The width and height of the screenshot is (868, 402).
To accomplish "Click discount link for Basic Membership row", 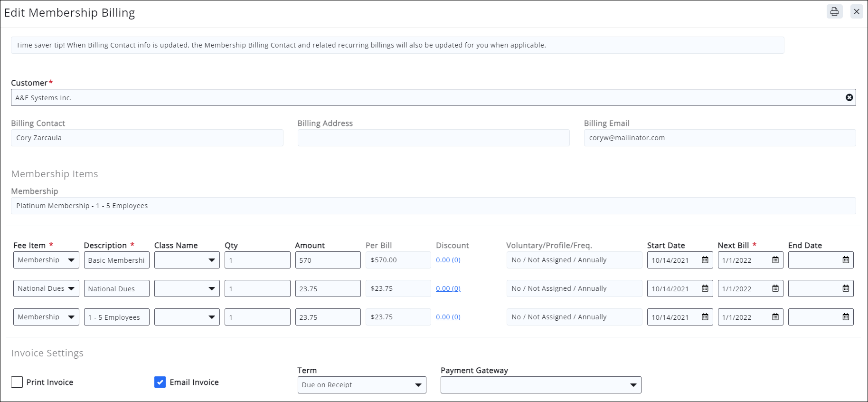I will tap(448, 260).
